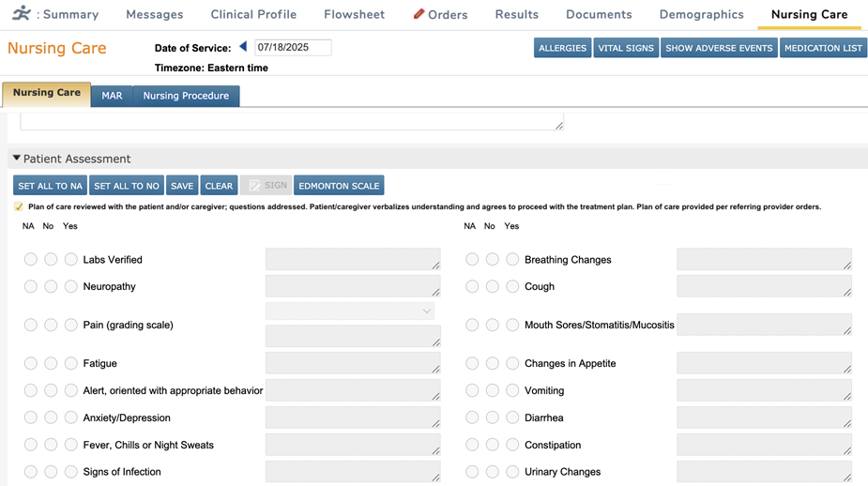Collapse the Patient Assessment section triangle
The height and width of the screenshot is (486, 868).
pos(16,159)
